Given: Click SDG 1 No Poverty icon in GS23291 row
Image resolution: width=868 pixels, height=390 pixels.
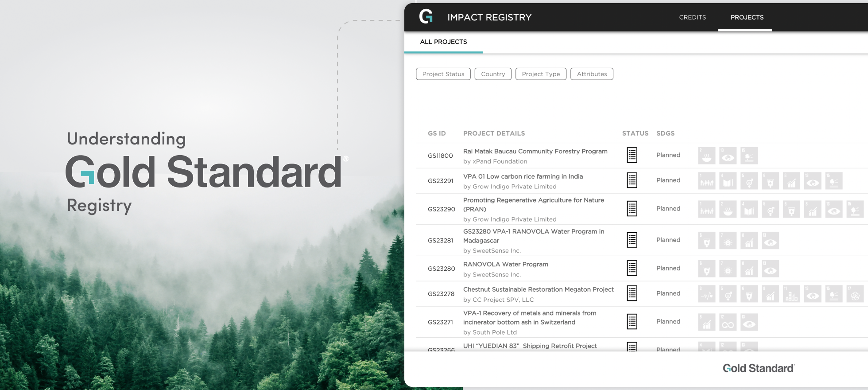Looking at the screenshot, I should 707,181.
